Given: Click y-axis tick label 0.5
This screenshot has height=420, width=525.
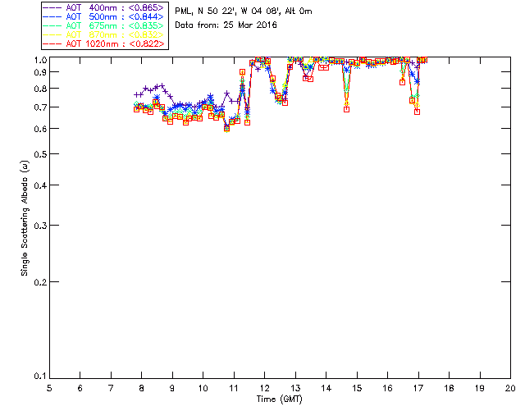Looking at the screenshot, I should [x=40, y=154].
